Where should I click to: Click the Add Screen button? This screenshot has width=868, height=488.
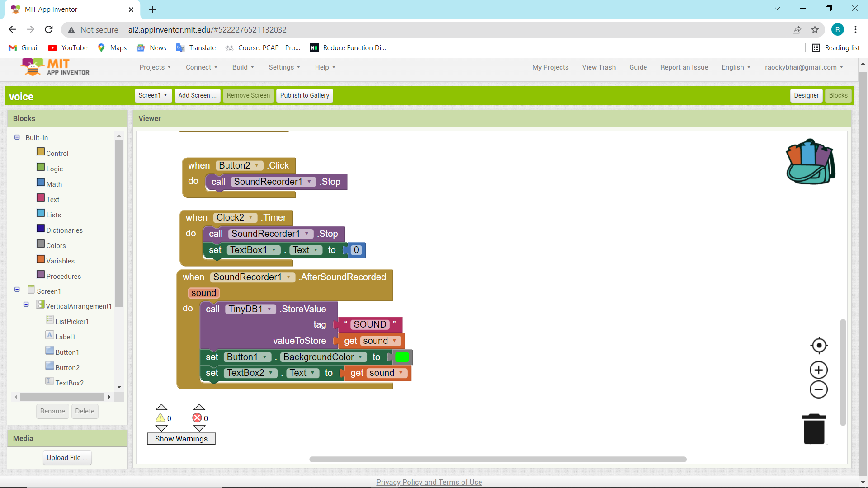197,95
